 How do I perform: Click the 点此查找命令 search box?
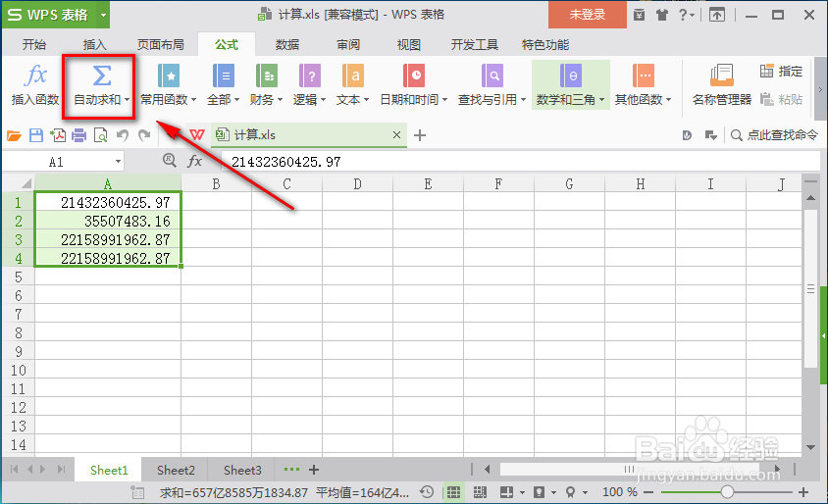pos(774,135)
